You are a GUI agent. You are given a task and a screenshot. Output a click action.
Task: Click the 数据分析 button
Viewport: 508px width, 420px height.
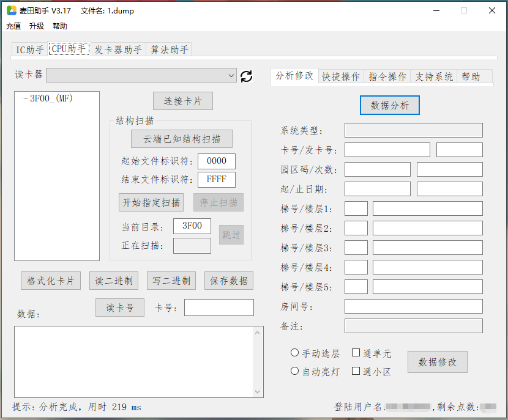tap(389, 105)
